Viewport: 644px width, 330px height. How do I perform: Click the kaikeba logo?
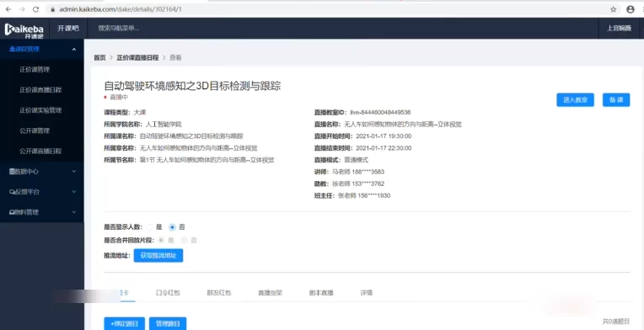[24, 30]
